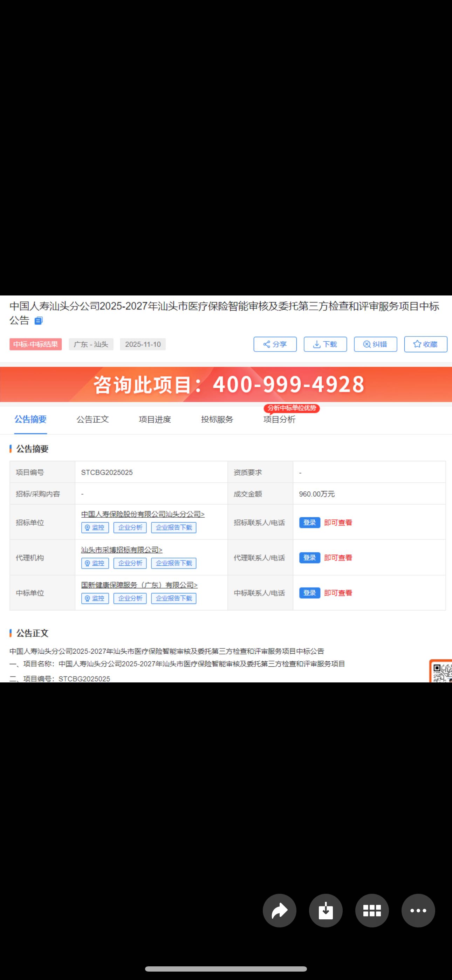Open the 项目分析 tab

click(279, 419)
